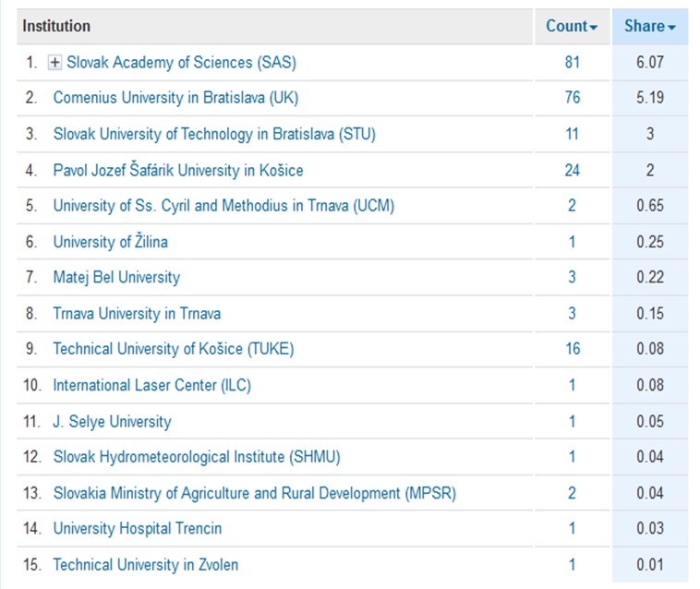Sort the table by Count column
This screenshot has width=700, height=589.
(572, 27)
